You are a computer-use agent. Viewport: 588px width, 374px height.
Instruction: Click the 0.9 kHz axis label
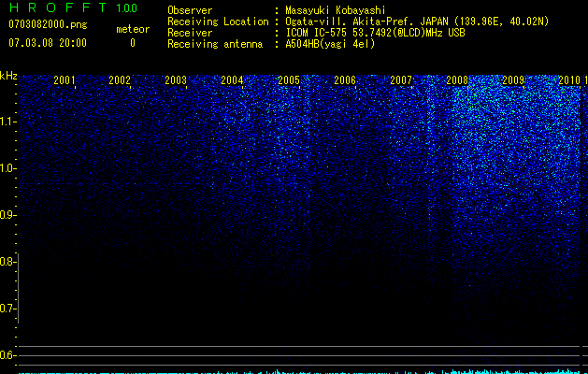[x=7, y=215]
